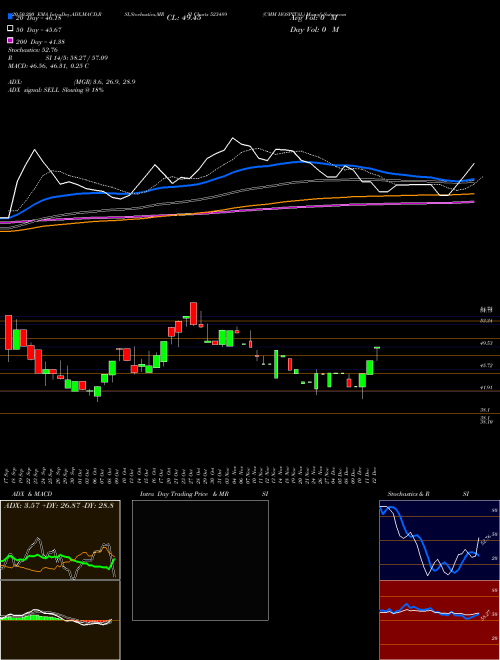Click the white 50 Day legend swatch

[x=10, y=29]
